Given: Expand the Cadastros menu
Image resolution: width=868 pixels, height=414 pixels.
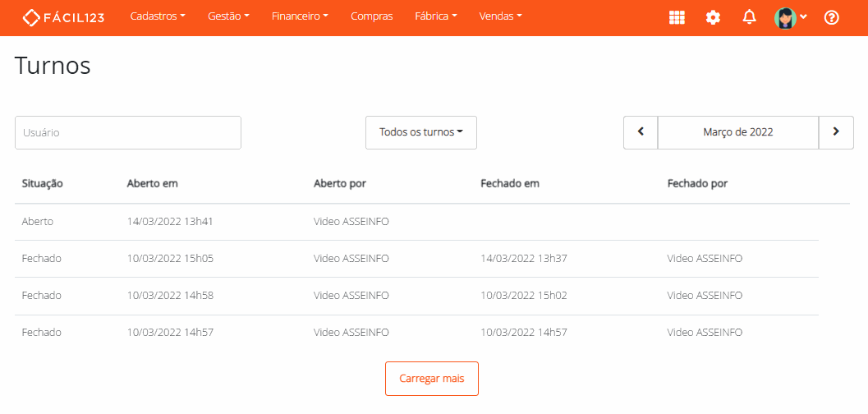Looking at the screenshot, I should pos(158,16).
